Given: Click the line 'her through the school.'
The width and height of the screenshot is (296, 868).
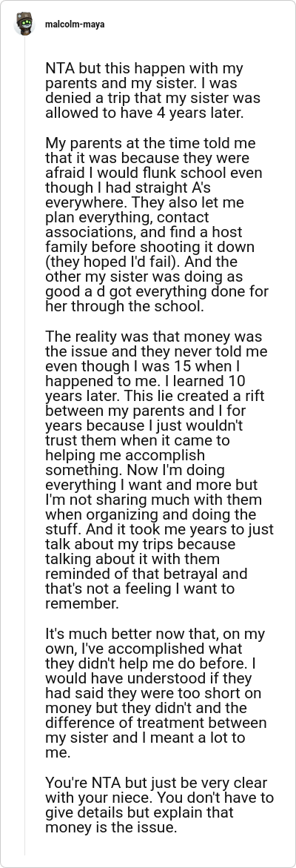Looking at the screenshot, I should [x=124, y=306].
